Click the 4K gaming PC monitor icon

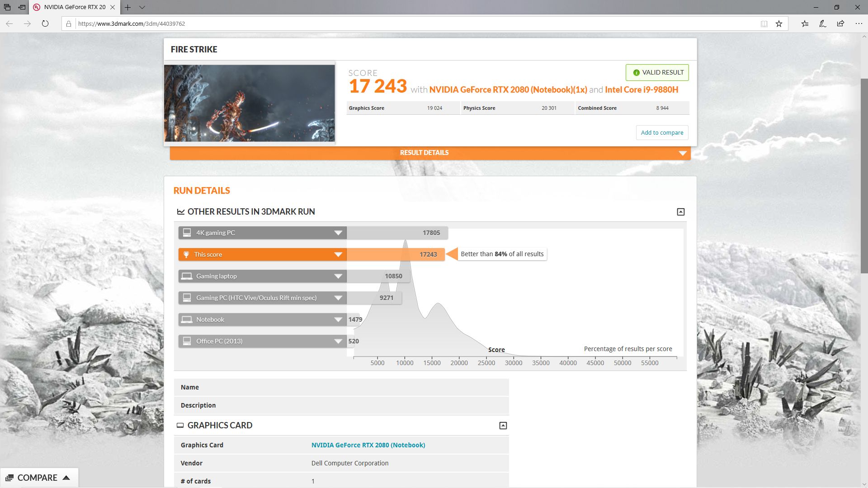coord(187,233)
